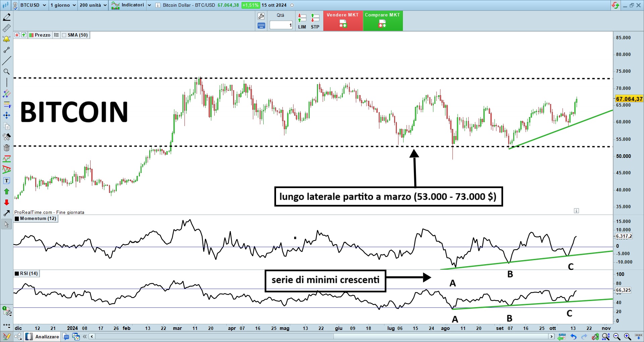Viewport: 644px width, 342px height.
Task: Click the Qtà quantity input field
Action: click(x=281, y=25)
